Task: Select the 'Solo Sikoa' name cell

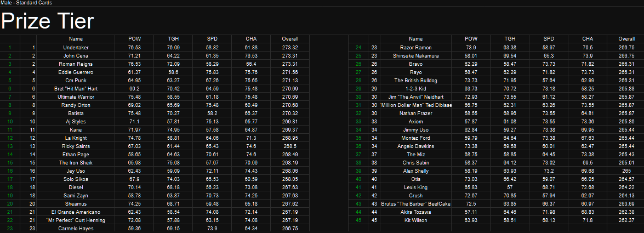Action: click(76, 179)
